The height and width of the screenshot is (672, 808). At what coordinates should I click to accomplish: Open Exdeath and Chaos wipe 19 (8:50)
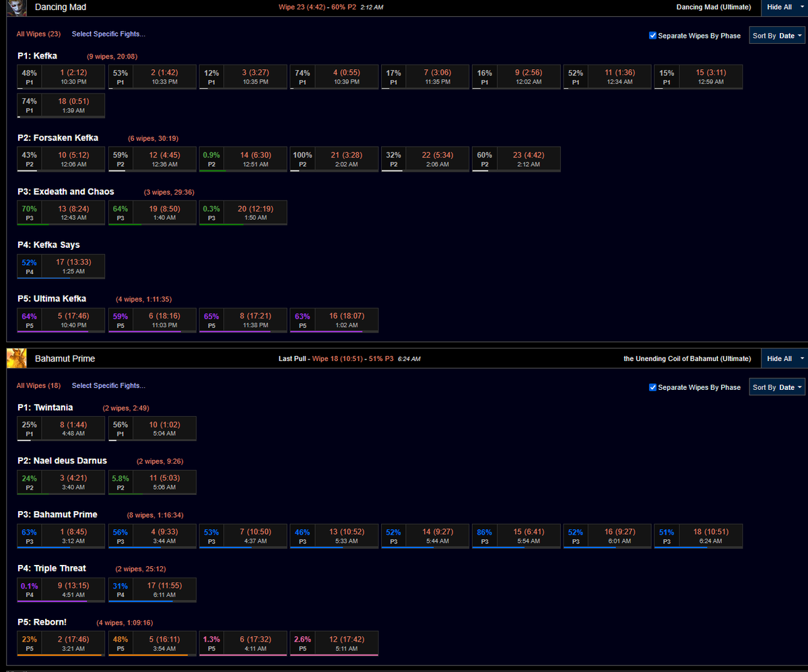click(153, 213)
